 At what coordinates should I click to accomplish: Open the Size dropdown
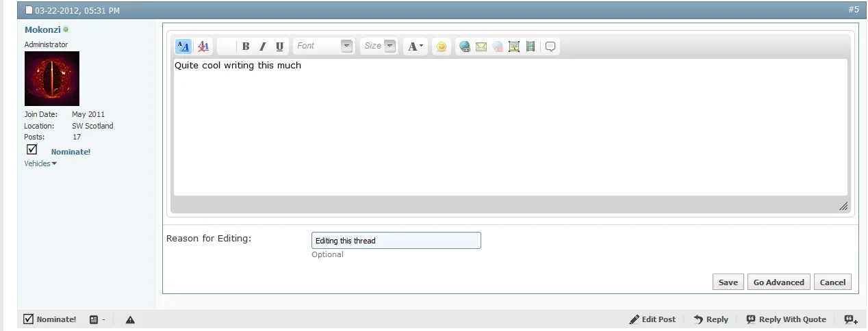[x=379, y=46]
